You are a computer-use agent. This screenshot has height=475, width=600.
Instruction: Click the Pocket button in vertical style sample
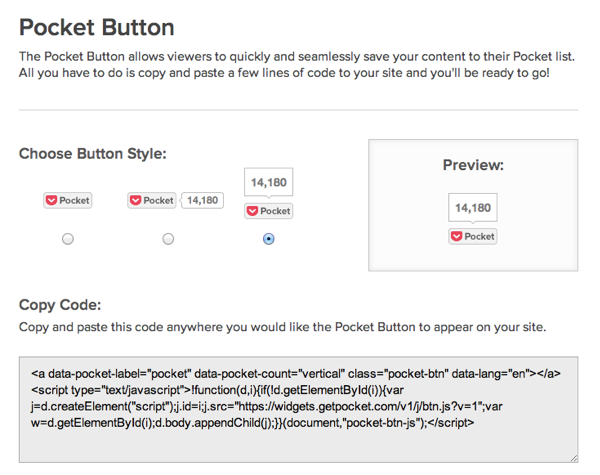coord(269,211)
